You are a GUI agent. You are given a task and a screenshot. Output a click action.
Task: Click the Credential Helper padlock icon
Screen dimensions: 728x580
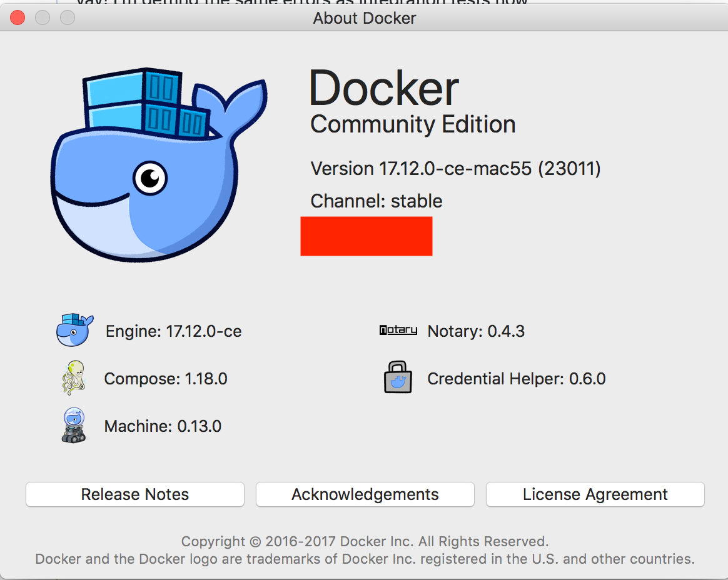pyautogui.click(x=398, y=377)
